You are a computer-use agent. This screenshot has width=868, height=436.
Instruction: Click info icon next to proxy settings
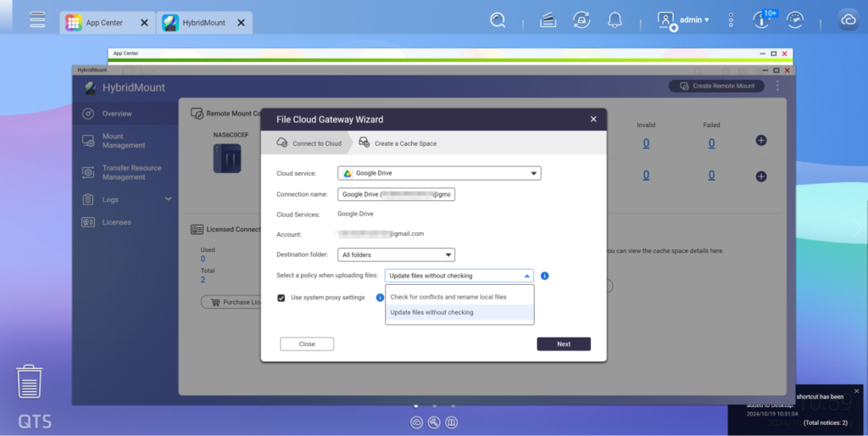click(x=380, y=298)
